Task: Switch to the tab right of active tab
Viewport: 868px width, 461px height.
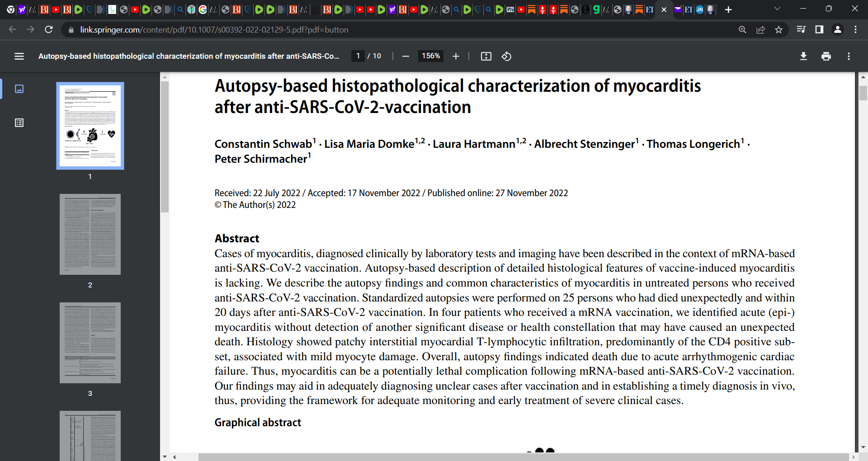Action: point(677,9)
